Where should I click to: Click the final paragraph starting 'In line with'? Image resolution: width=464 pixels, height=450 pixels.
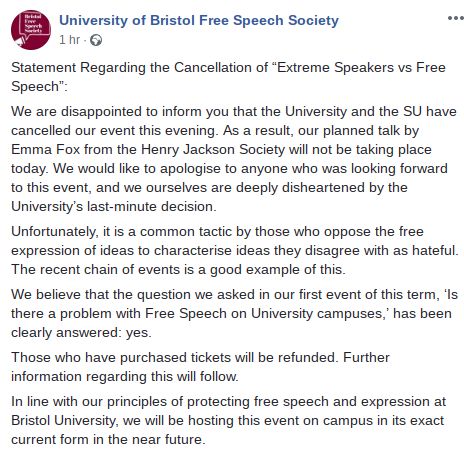tap(228, 420)
